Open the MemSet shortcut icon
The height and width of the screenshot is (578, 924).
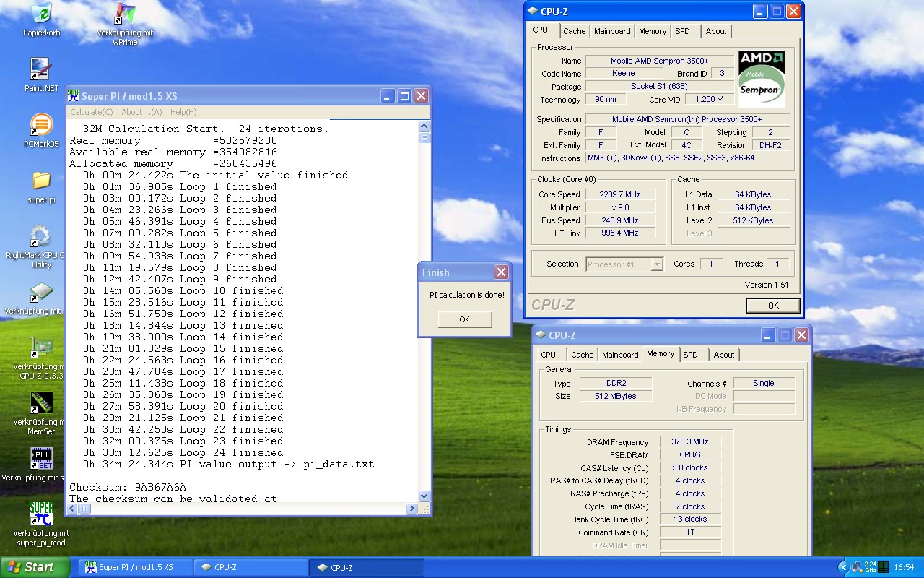41,403
